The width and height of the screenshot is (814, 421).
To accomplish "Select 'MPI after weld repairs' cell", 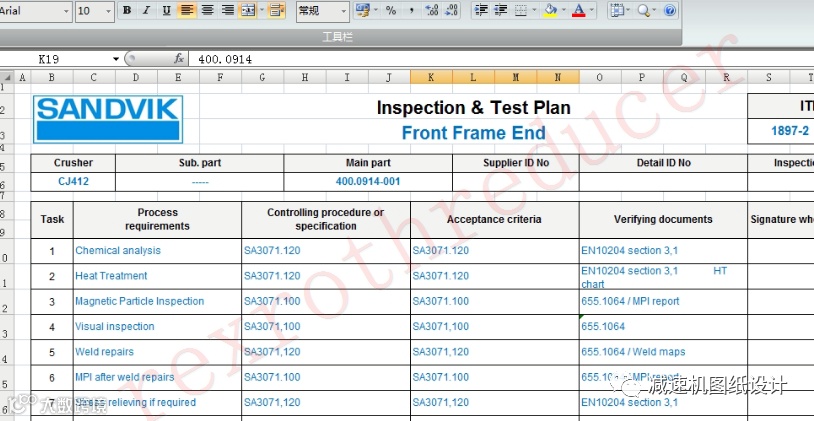I will coord(157,377).
